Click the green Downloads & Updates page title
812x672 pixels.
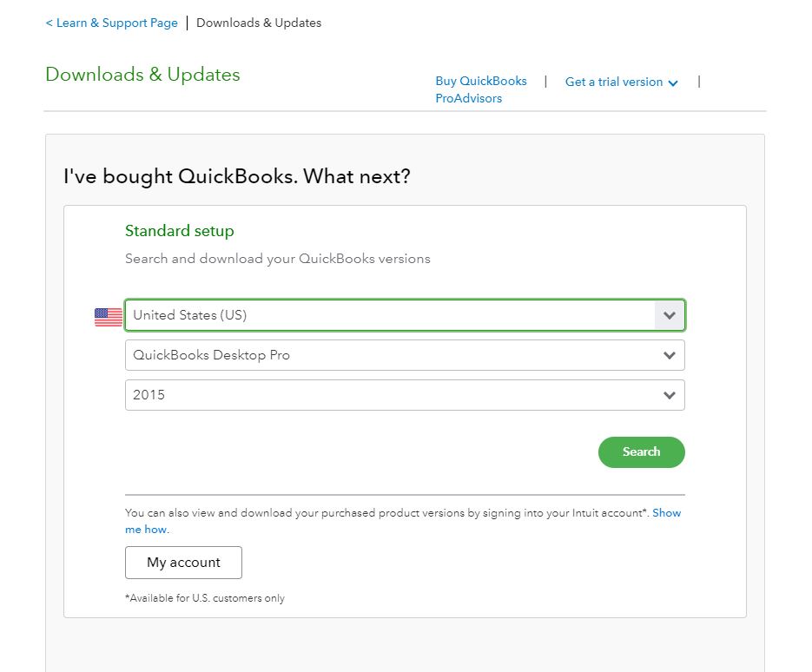[x=142, y=75]
